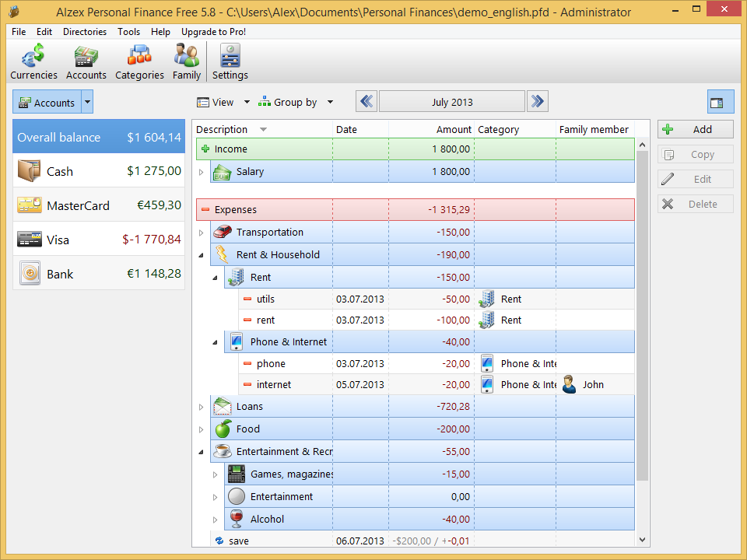Click the John family member avatar
This screenshot has height=560, width=747.
569,384
